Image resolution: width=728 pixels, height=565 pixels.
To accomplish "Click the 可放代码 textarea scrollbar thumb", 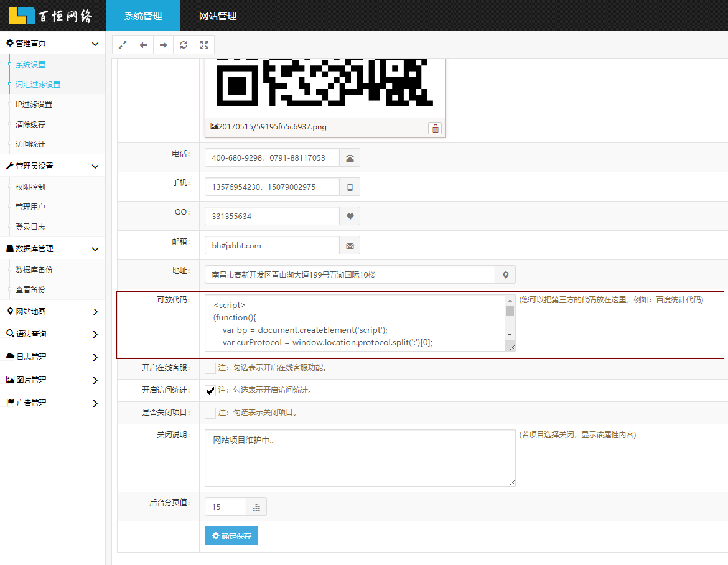I will point(510,311).
